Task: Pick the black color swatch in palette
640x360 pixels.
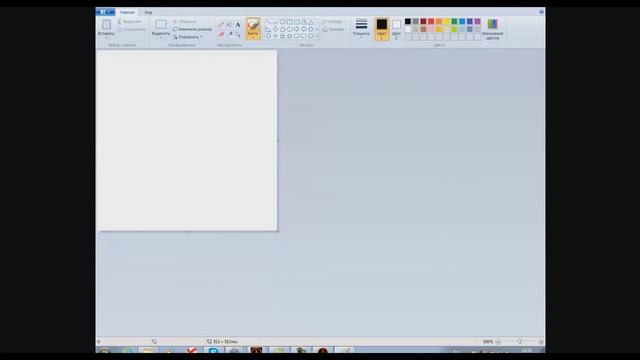Action: coord(408,21)
